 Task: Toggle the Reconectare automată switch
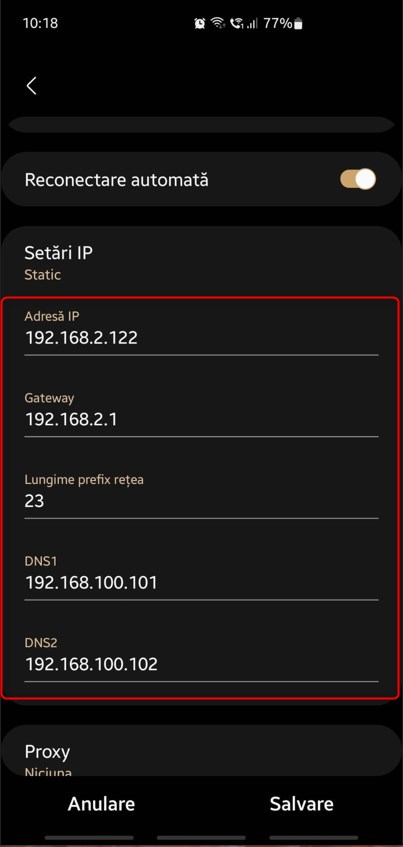click(x=358, y=179)
